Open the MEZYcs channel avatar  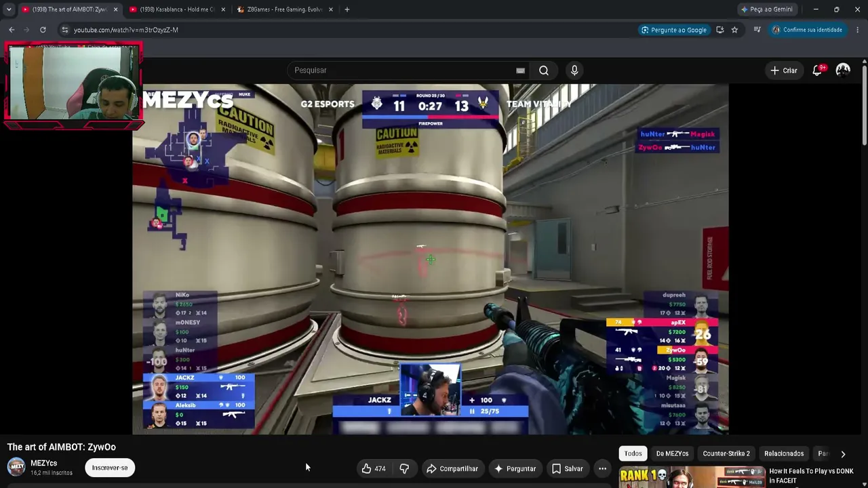[x=16, y=468]
